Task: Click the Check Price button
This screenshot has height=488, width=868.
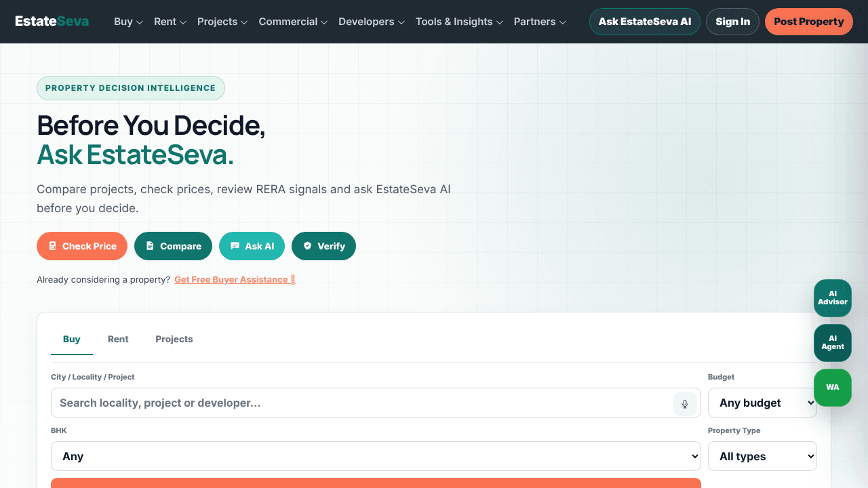Action: coord(82,246)
